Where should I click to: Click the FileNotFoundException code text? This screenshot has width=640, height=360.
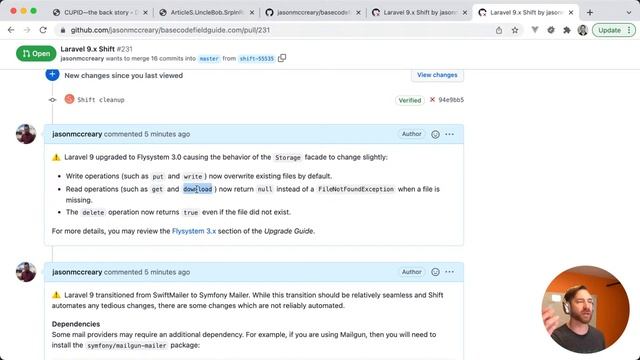(356, 189)
